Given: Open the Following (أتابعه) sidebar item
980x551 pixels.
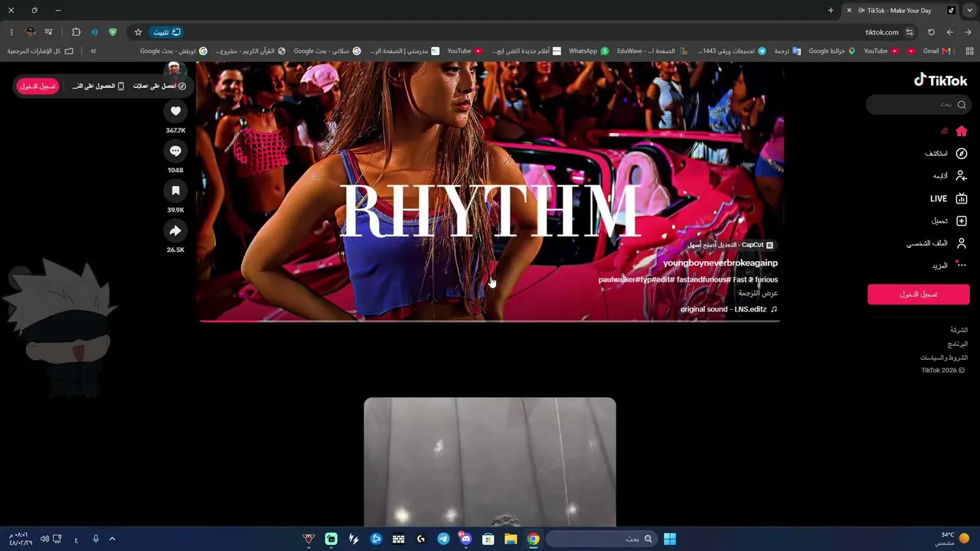Looking at the screenshot, I should (x=950, y=176).
